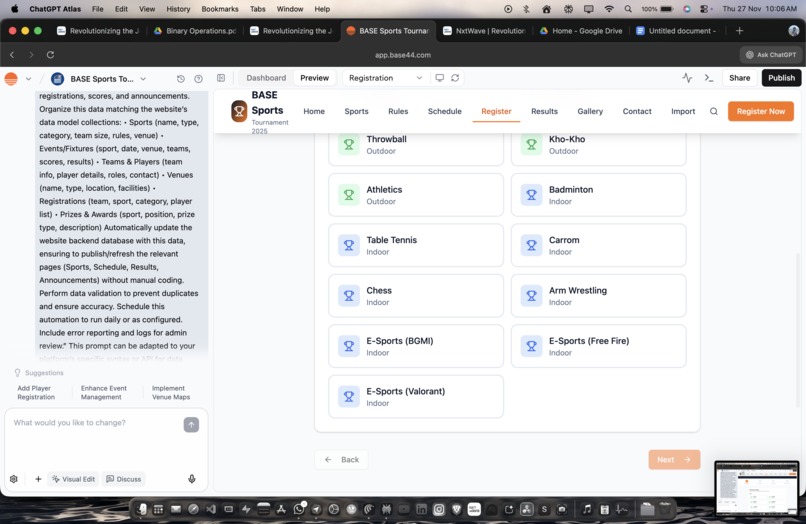Toggle the sidebar panel layout icon

(221, 78)
